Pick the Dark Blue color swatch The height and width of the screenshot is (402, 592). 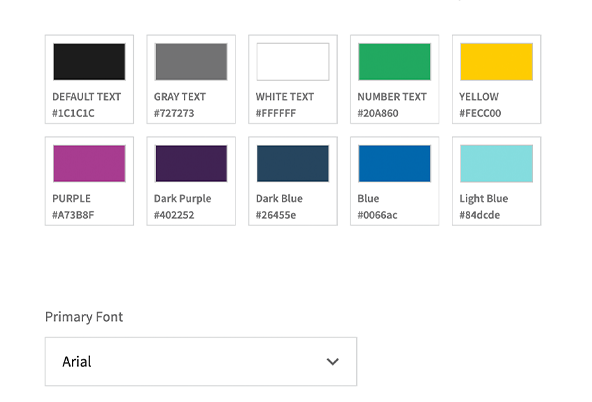[x=293, y=163]
